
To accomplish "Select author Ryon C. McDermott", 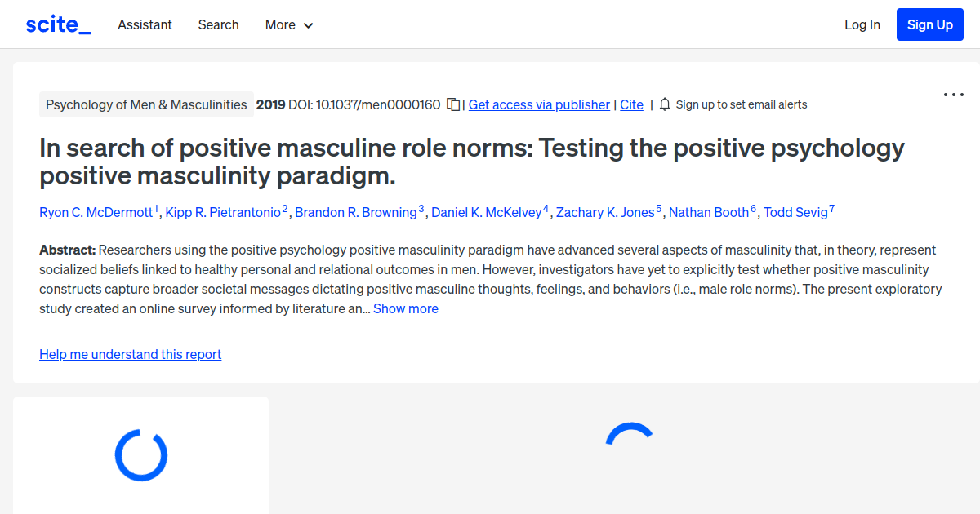I will pos(96,212).
